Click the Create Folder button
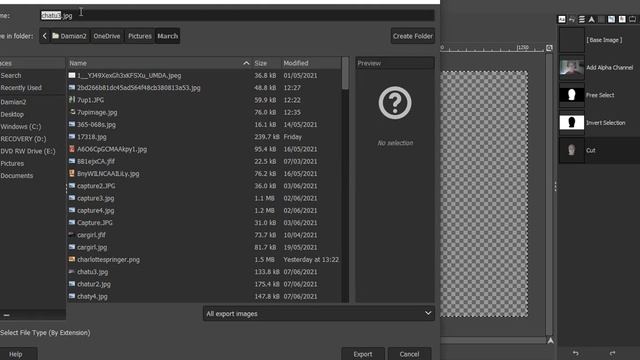Viewport: 640px width, 360px height. click(413, 36)
